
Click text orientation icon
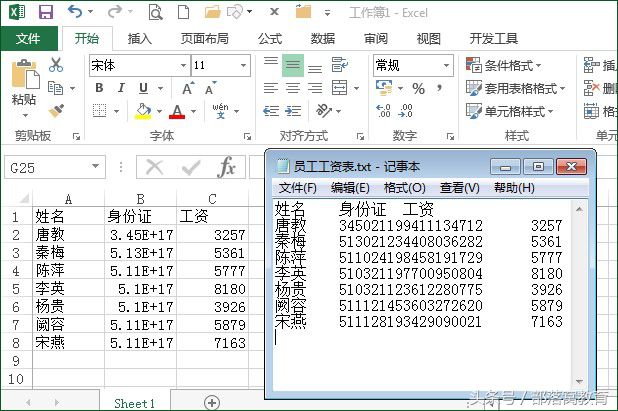tap(324, 111)
